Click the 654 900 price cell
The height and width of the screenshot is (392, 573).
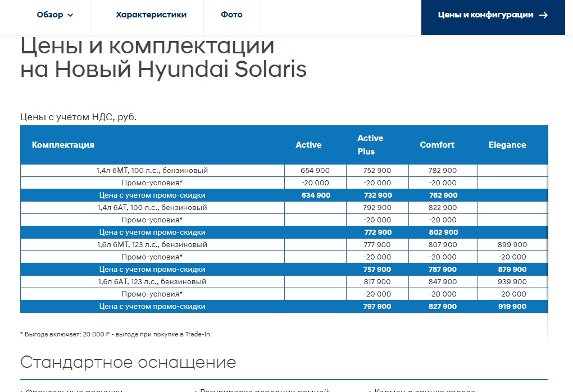315,171
